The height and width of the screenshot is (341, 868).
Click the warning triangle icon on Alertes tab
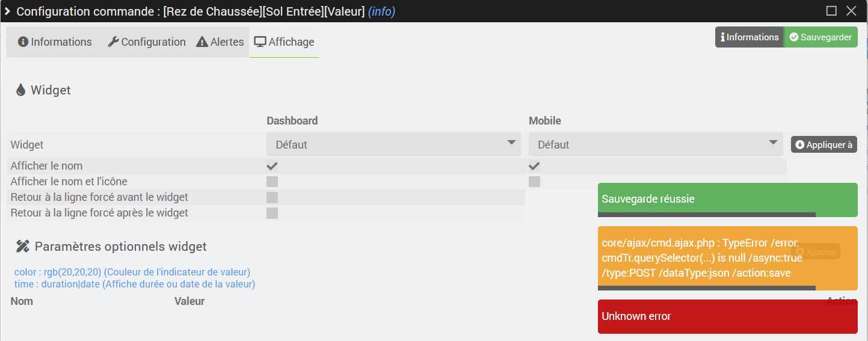[x=202, y=42]
